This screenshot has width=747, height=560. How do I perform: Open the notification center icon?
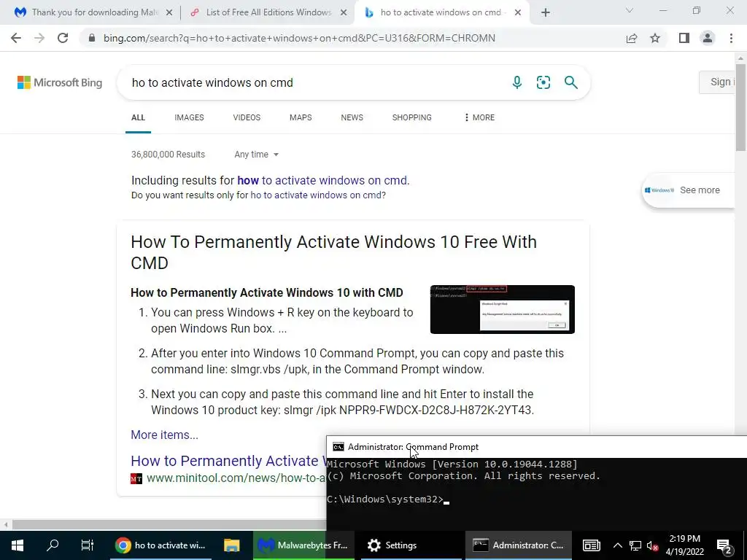point(724,545)
